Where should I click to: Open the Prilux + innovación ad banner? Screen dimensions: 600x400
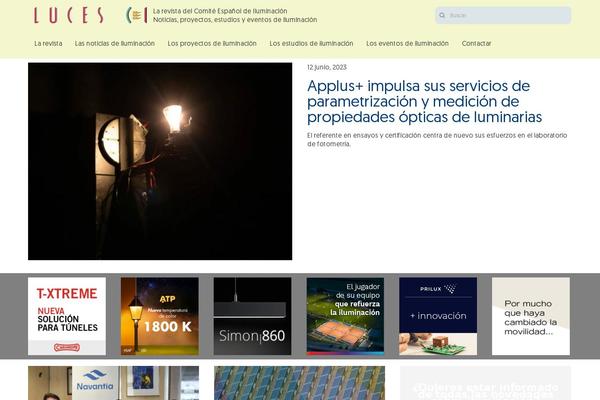pos(438,316)
